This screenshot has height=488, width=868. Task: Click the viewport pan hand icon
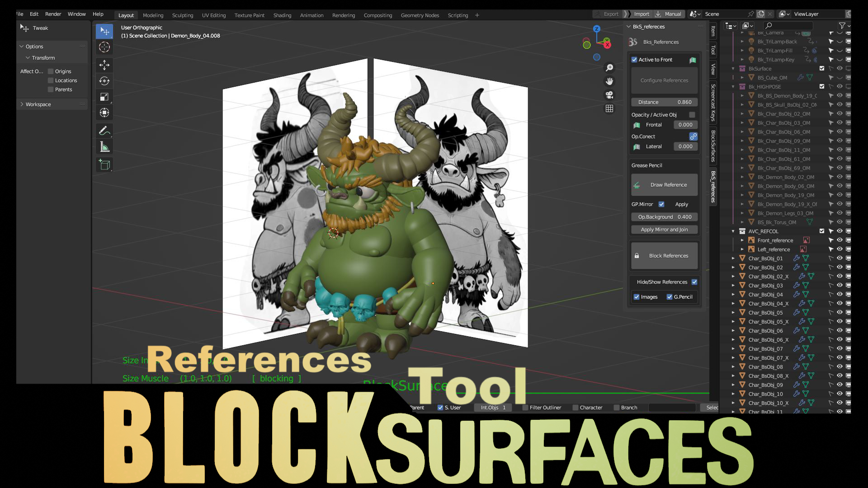tap(609, 81)
